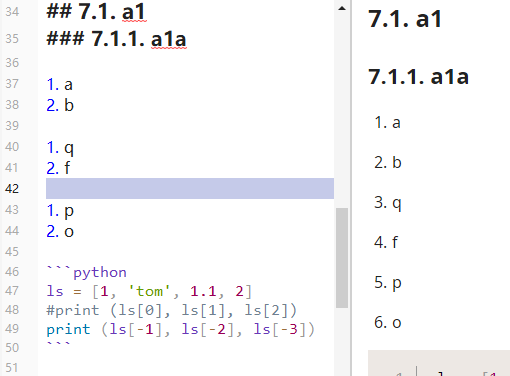Click the '6. o' item in preview
The height and width of the screenshot is (376, 510).
[x=388, y=322]
